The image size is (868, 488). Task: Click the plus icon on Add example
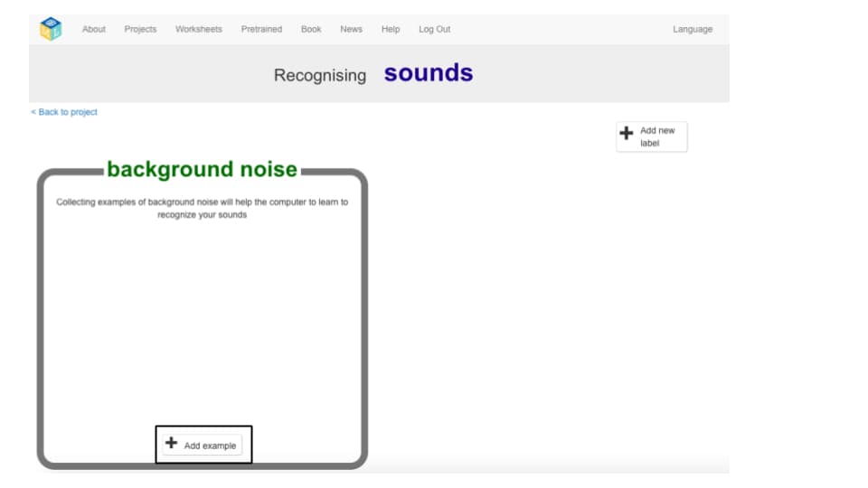click(x=172, y=443)
